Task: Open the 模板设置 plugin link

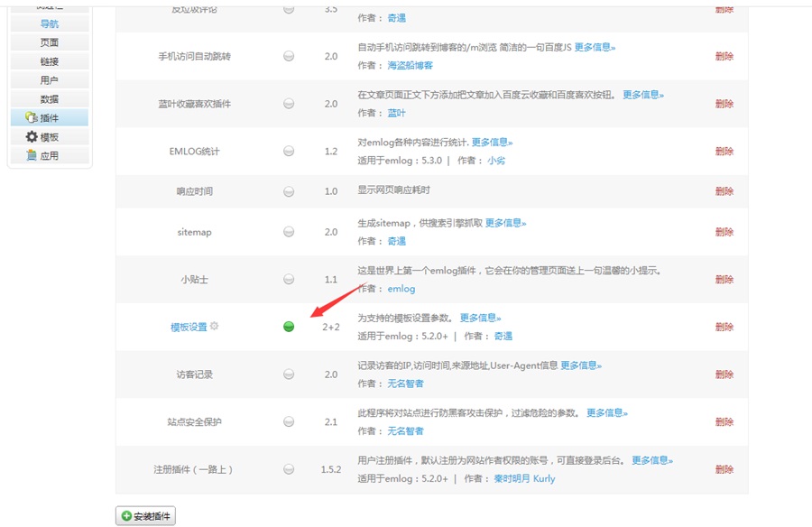Action: click(x=189, y=327)
